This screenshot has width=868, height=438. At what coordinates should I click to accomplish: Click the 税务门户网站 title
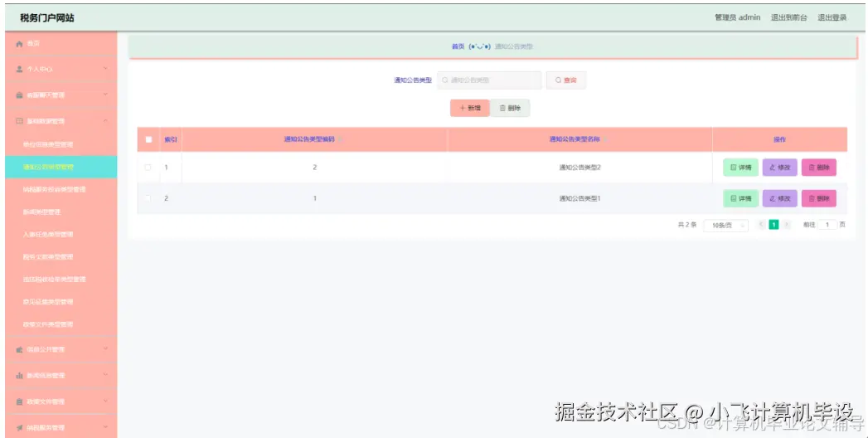(x=47, y=17)
